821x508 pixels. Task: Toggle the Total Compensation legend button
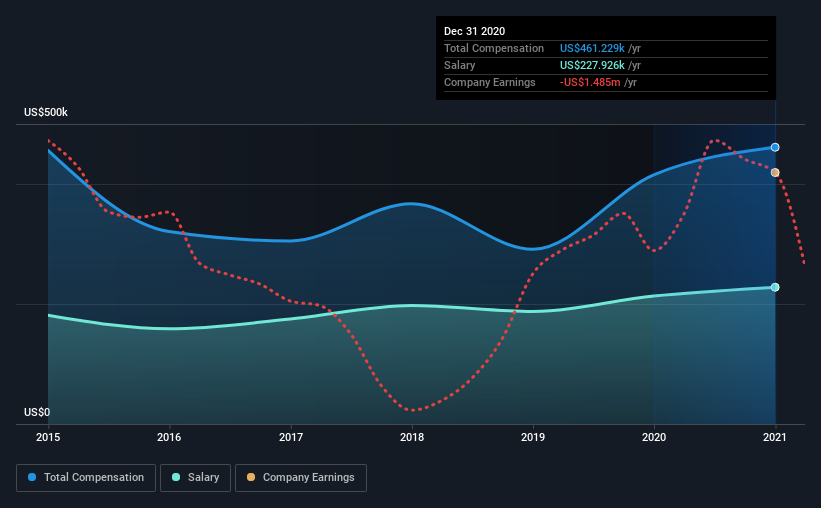pos(86,478)
